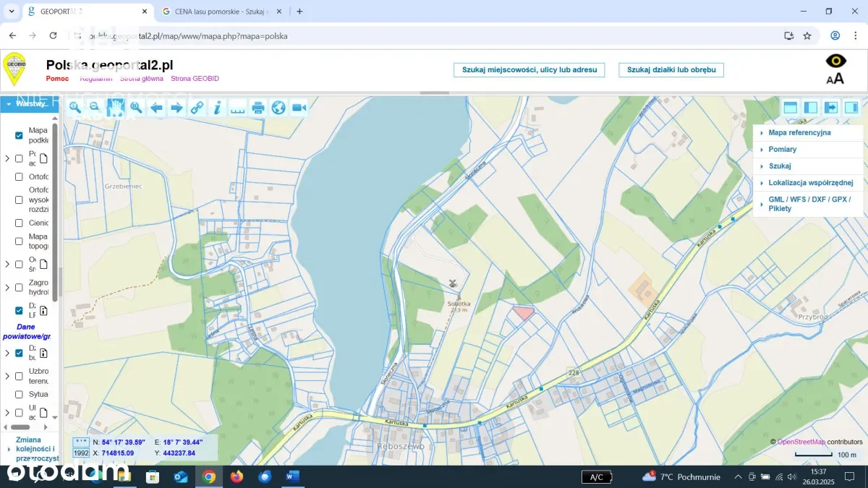The width and height of the screenshot is (868, 488).
Task: Click the printer icon in map toolbar
Action: click(258, 108)
